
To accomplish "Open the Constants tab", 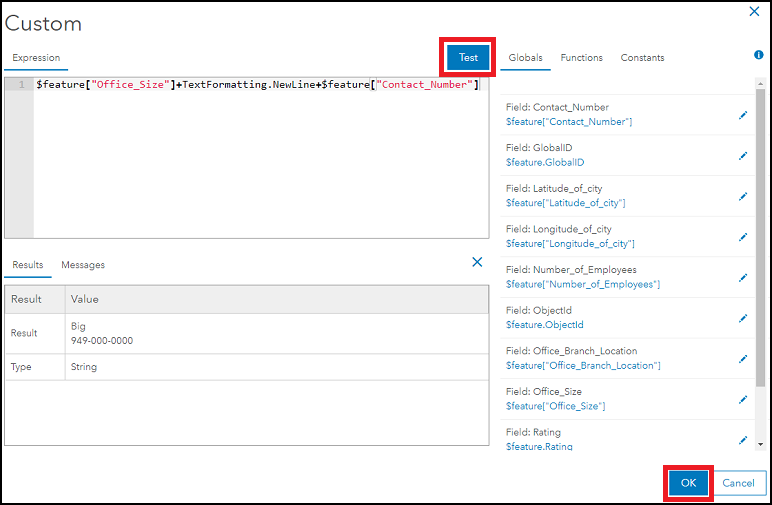I will 642,58.
